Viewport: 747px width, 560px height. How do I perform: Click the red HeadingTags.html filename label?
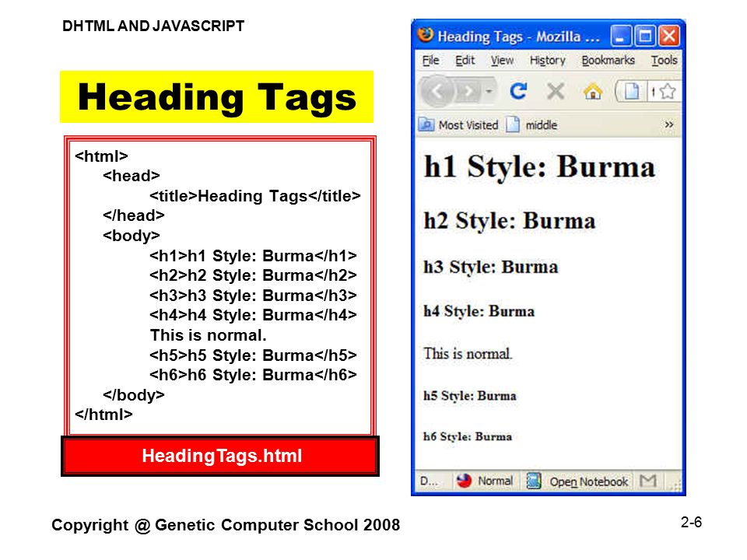[221, 456]
